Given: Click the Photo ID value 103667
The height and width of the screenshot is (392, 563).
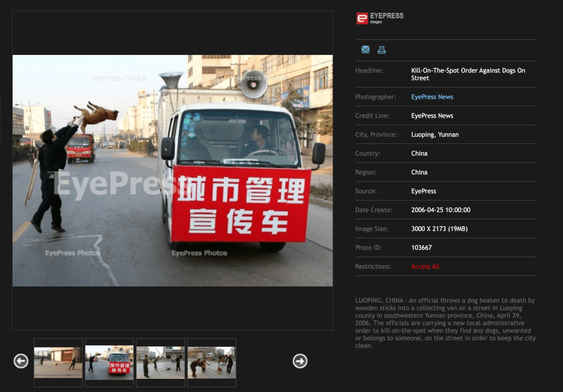Looking at the screenshot, I should (422, 248).
